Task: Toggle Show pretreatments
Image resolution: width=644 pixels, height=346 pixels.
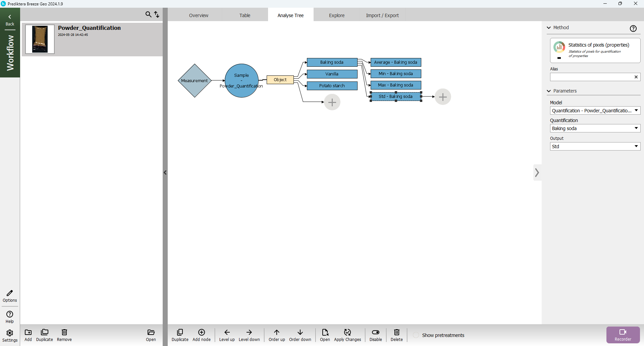Action: 416,335
